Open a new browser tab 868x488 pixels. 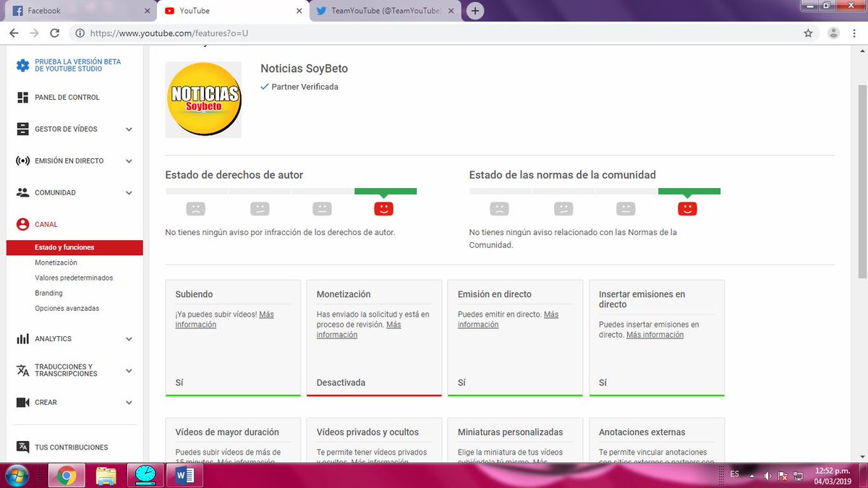475,11
